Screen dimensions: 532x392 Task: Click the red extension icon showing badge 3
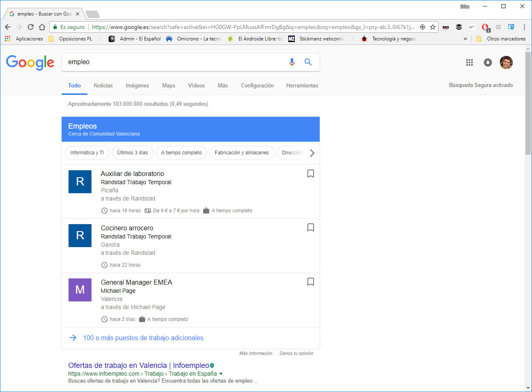(485, 27)
